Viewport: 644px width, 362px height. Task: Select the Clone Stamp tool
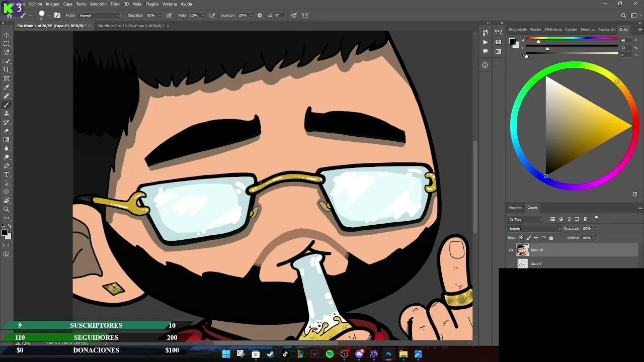(7, 114)
